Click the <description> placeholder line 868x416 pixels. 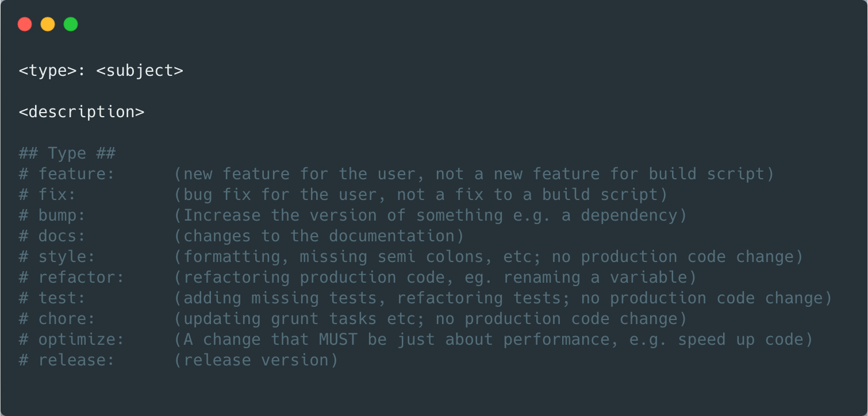click(82, 112)
